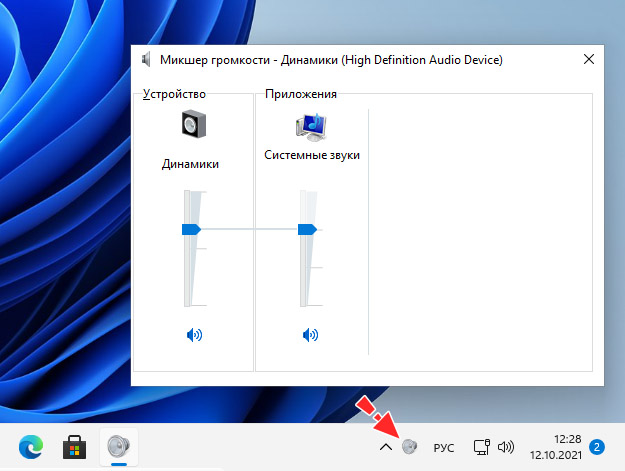The height and width of the screenshot is (471, 625).
Task: Open Microsoft Store from the taskbar
Action: click(x=75, y=447)
